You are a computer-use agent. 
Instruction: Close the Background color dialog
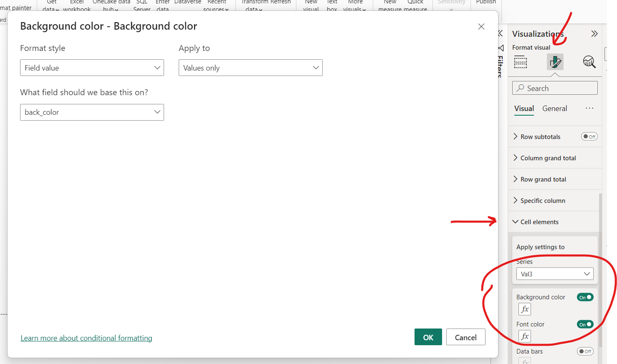coord(481,26)
